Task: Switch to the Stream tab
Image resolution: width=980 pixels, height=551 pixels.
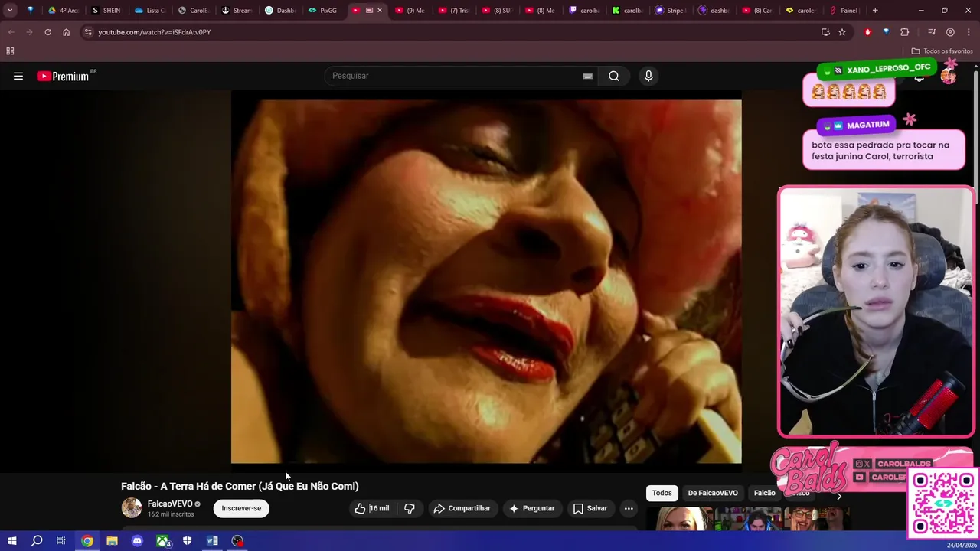Action: click(236, 11)
